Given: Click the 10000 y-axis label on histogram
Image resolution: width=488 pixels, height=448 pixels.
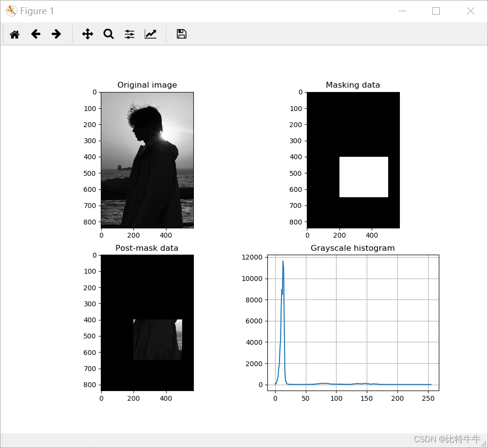Looking at the screenshot, I should click(x=252, y=279).
